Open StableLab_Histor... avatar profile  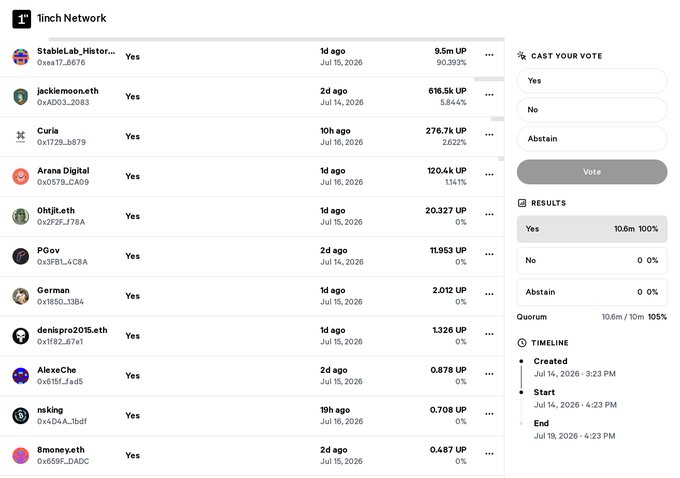pyautogui.click(x=20, y=57)
